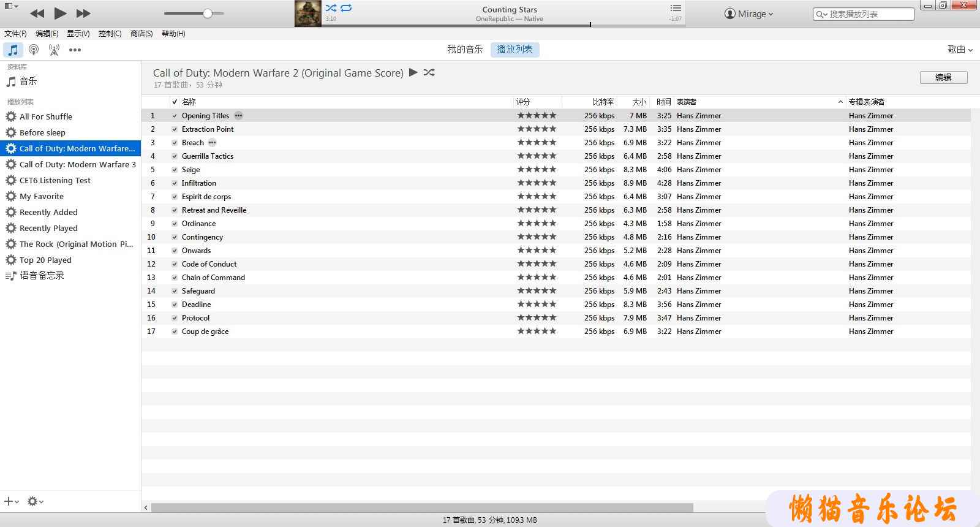The width and height of the screenshot is (980, 527).
Task: Shuffle the Modern Warfare 2 playlist
Action: tap(429, 72)
